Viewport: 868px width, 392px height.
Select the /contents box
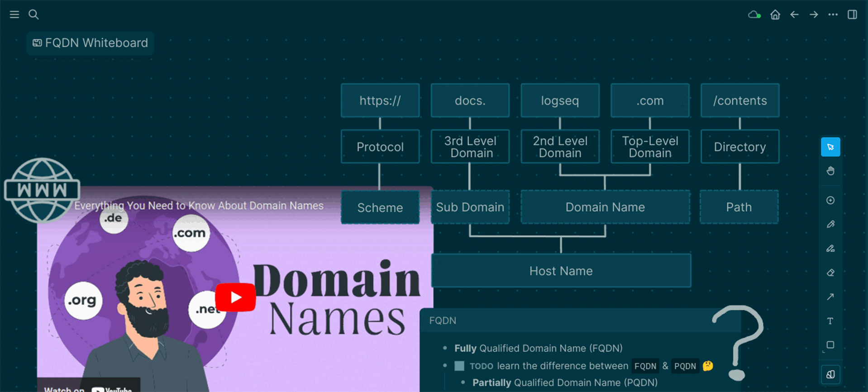[x=740, y=100]
